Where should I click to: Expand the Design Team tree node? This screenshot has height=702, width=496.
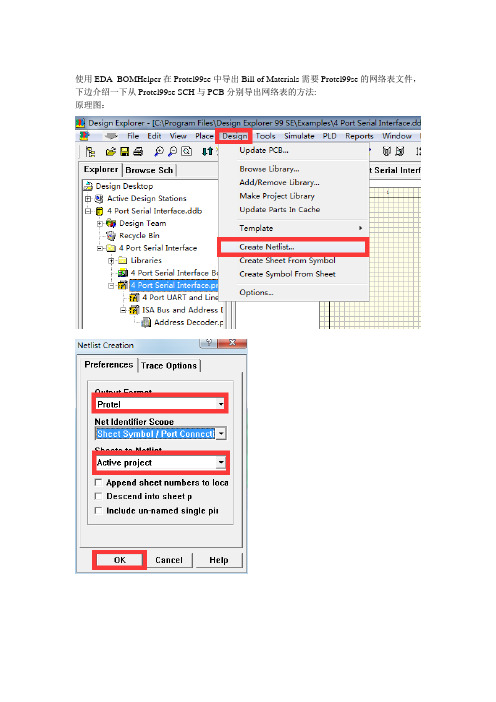pyautogui.click(x=99, y=223)
